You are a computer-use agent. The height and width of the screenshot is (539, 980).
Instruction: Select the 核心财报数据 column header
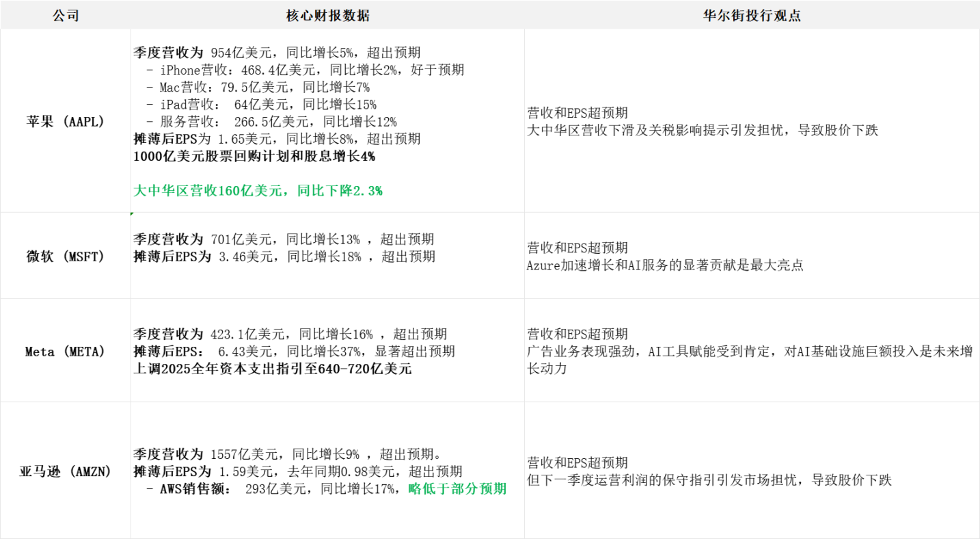[328, 15]
